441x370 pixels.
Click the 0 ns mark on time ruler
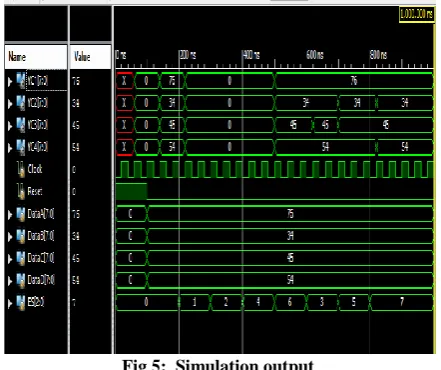121,55
